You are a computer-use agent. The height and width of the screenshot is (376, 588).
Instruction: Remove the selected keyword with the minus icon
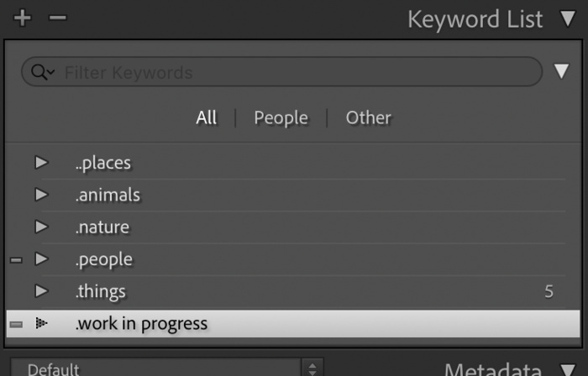point(57,18)
